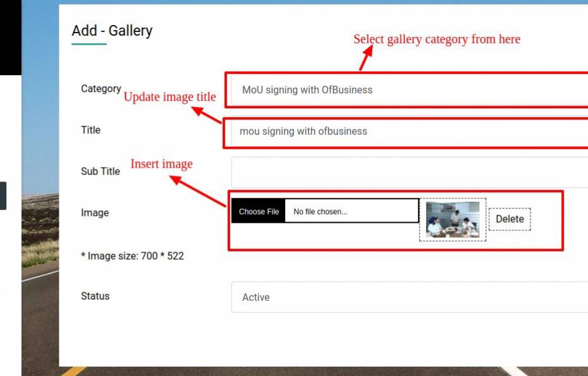
Task: Click the 'Update image title' annotation text
Action: [x=170, y=97]
